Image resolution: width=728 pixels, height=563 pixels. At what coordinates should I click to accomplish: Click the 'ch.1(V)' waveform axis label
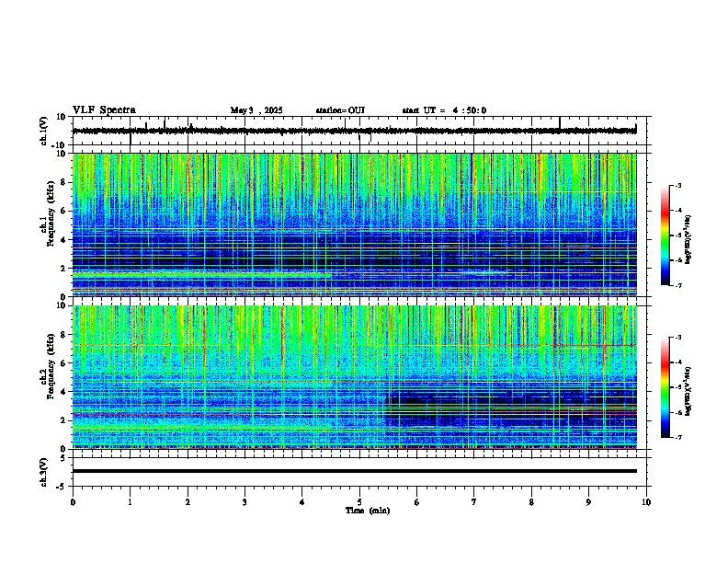(x=44, y=131)
